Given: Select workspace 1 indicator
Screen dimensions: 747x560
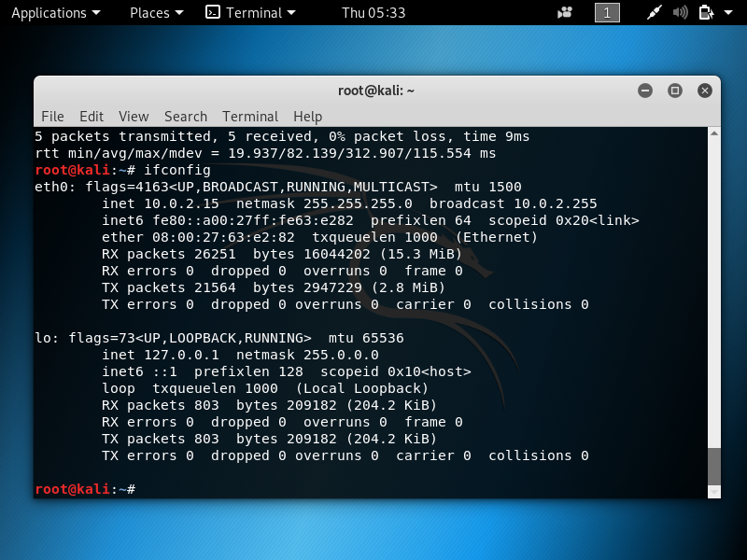Looking at the screenshot, I should [x=607, y=13].
